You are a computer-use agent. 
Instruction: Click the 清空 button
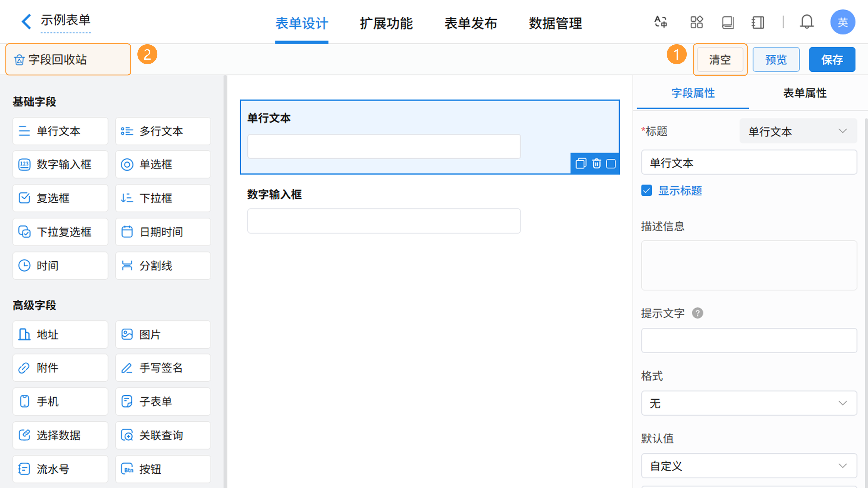pos(720,60)
